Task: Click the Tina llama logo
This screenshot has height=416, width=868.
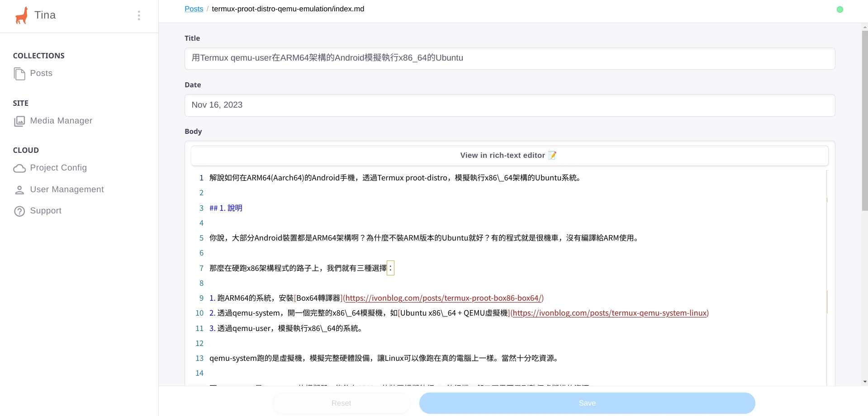Action: (21, 15)
